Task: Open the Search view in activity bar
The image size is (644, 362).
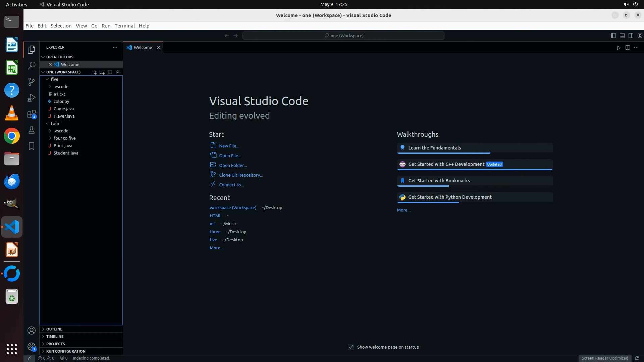Action: [32, 65]
